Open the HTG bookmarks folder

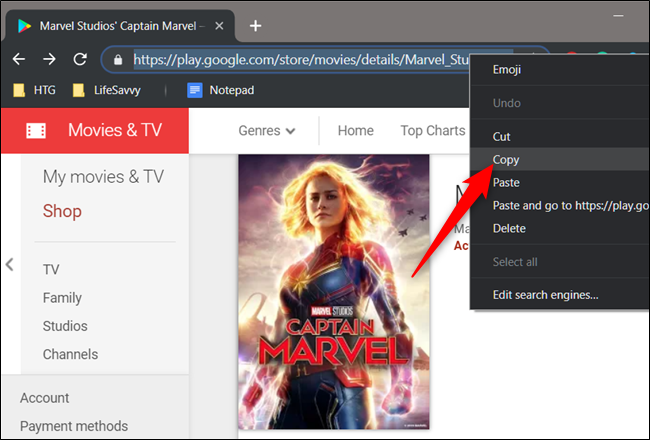(34, 90)
